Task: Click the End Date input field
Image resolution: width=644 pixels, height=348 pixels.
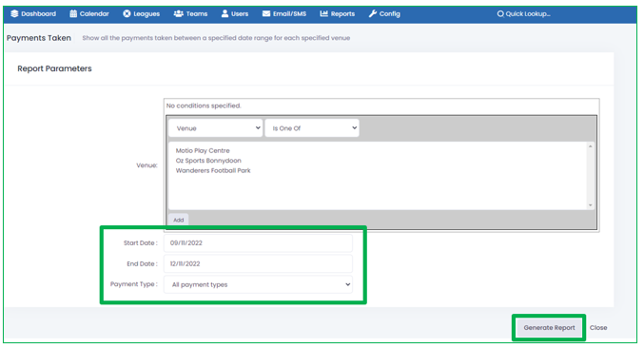Action: click(259, 264)
